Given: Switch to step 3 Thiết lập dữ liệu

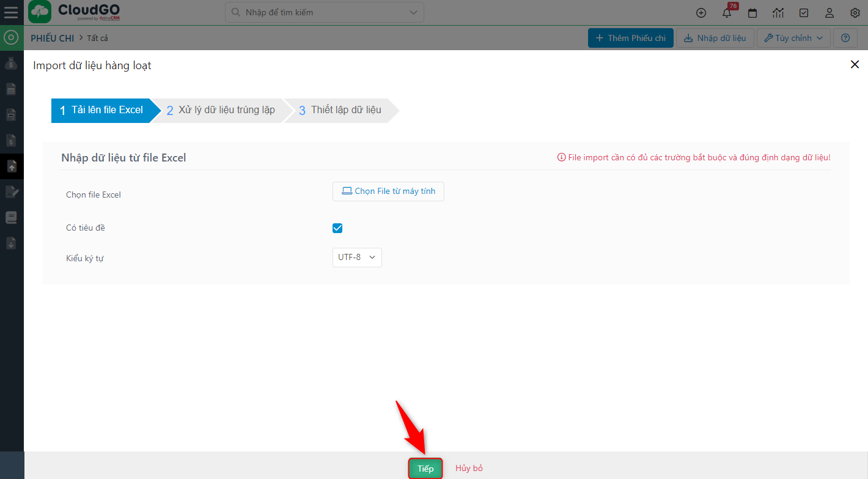Looking at the screenshot, I should click(x=340, y=110).
